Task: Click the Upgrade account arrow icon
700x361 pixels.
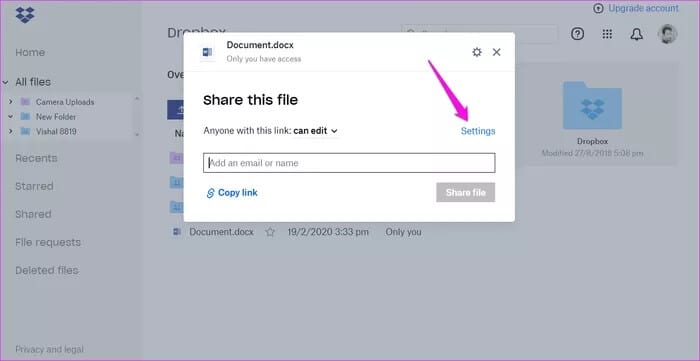Action: (x=599, y=8)
